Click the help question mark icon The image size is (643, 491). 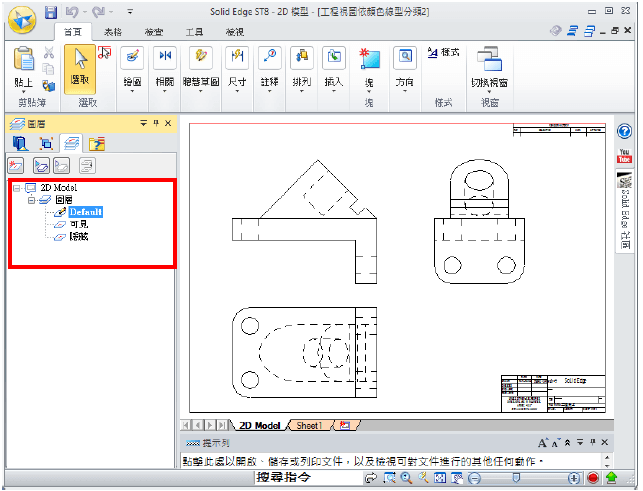coord(624,132)
